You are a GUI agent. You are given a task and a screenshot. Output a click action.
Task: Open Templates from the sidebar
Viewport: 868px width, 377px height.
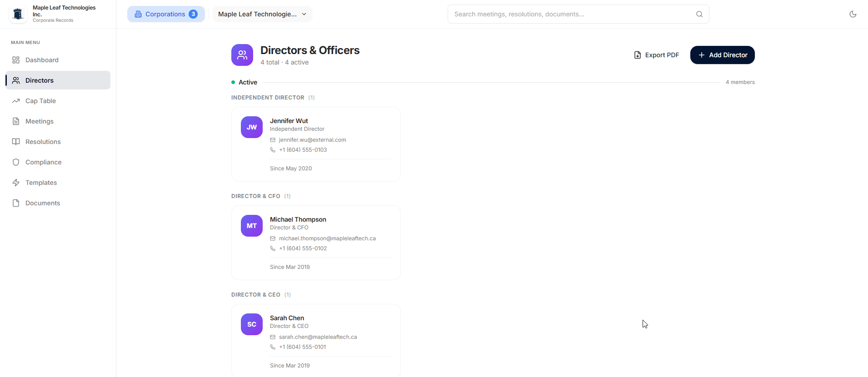click(58, 183)
